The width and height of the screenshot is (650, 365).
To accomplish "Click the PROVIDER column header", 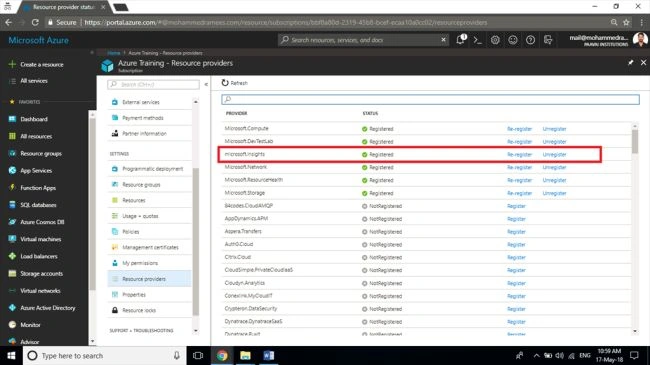I will [236, 113].
